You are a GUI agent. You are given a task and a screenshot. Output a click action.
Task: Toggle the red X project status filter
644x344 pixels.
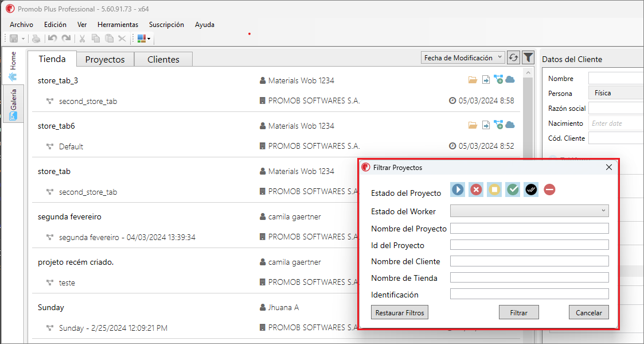pos(476,190)
